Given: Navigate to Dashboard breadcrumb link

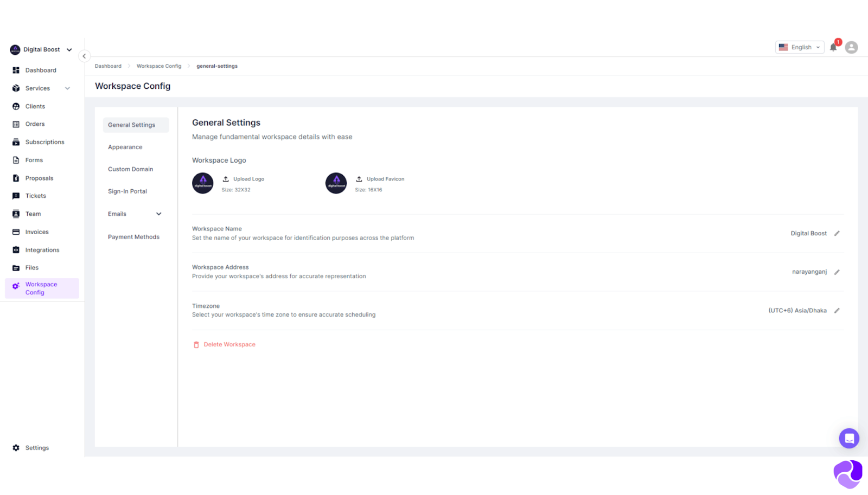Looking at the screenshot, I should (x=108, y=66).
